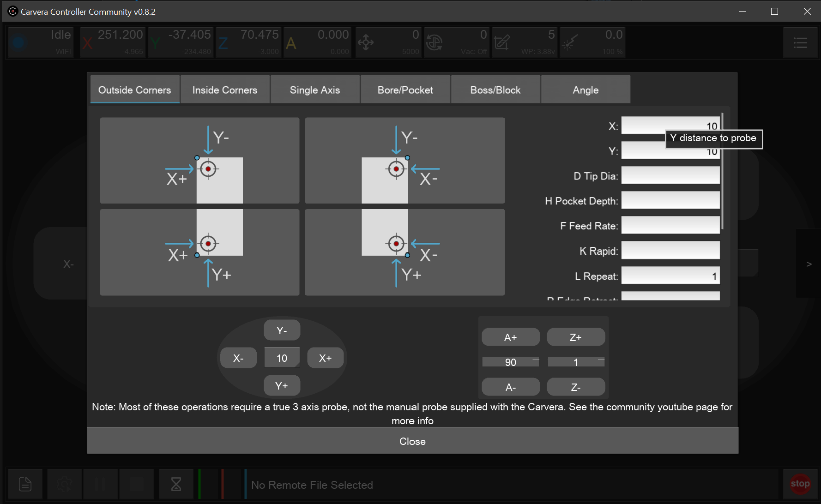
Task: Click the red stop icon
Action: 800,484
